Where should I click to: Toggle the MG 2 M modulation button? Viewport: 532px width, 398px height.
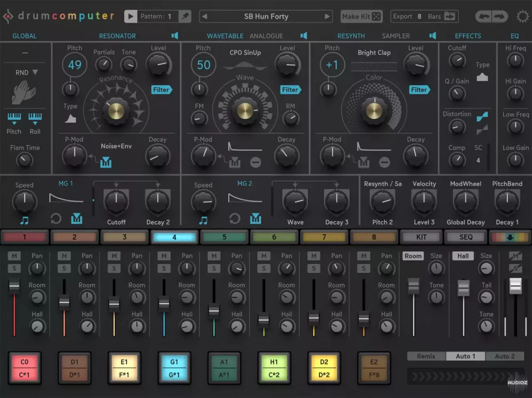255,219
